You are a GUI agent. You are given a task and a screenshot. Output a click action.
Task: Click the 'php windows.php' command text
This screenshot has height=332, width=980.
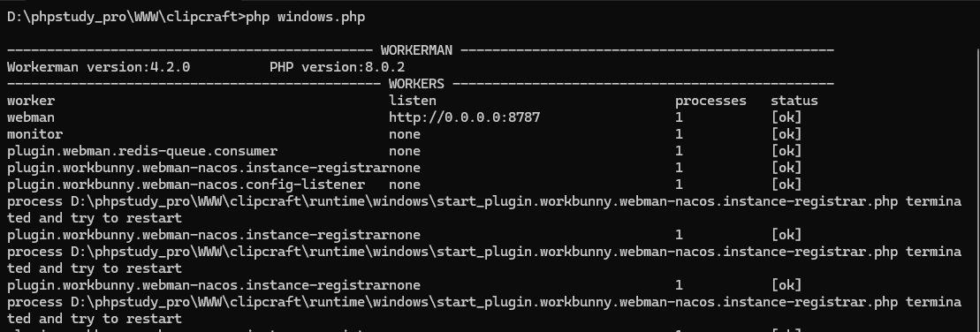[x=306, y=18]
